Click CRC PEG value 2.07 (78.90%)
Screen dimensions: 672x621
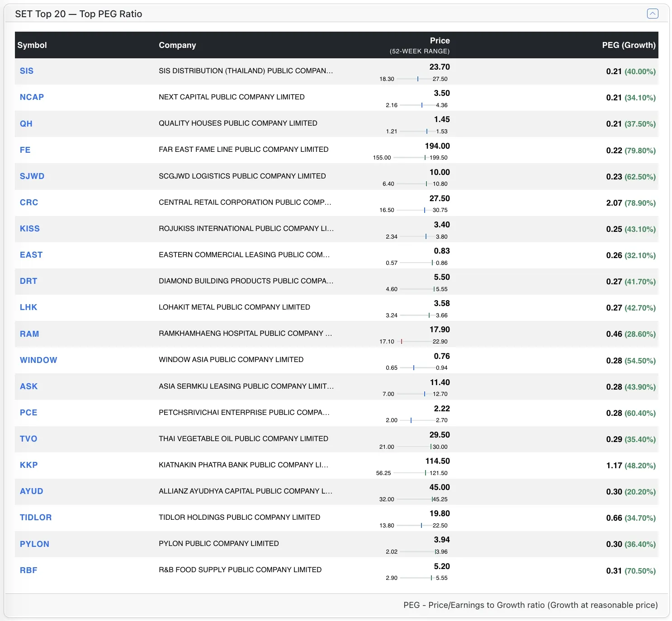[631, 203]
